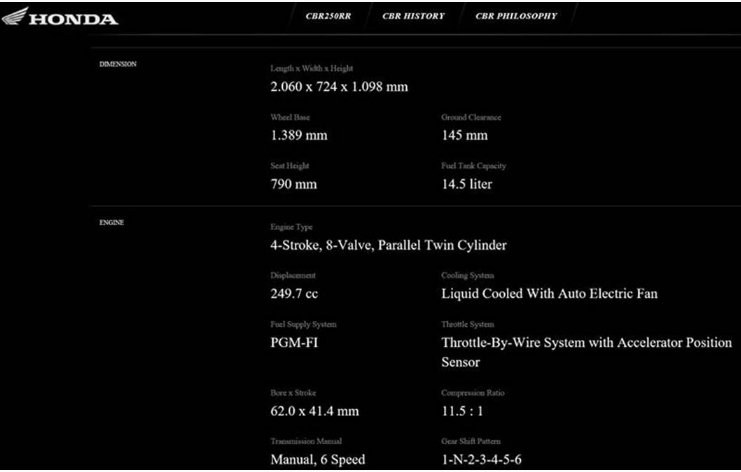Click the 'Cooling System' label
The height and width of the screenshot is (472, 741).
pyautogui.click(x=467, y=275)
